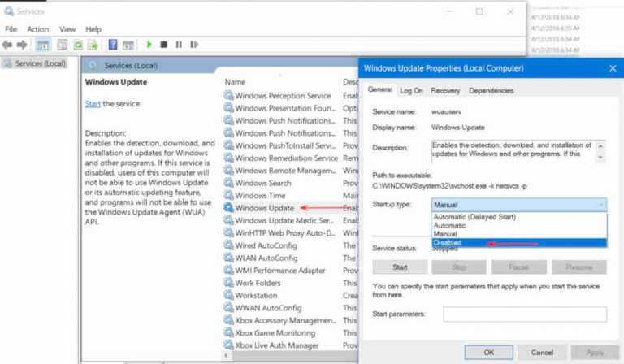624x364 pixels.
Task: Click the Workstation service name
Action: tap(256, 296)
